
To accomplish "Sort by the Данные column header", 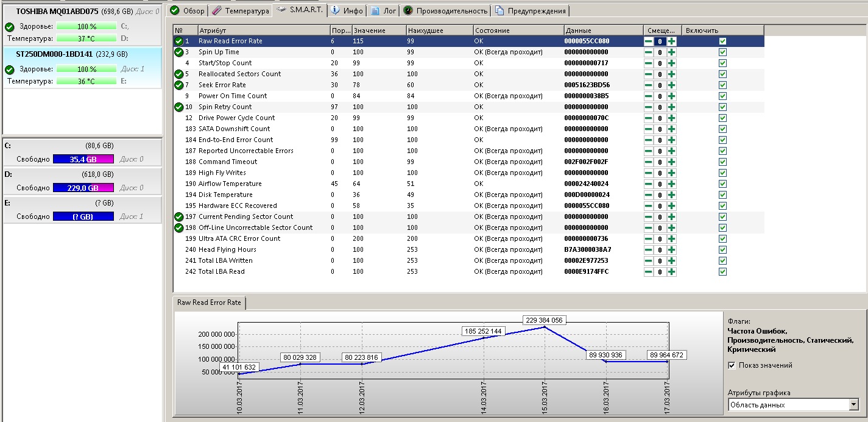I will point(603,30).
